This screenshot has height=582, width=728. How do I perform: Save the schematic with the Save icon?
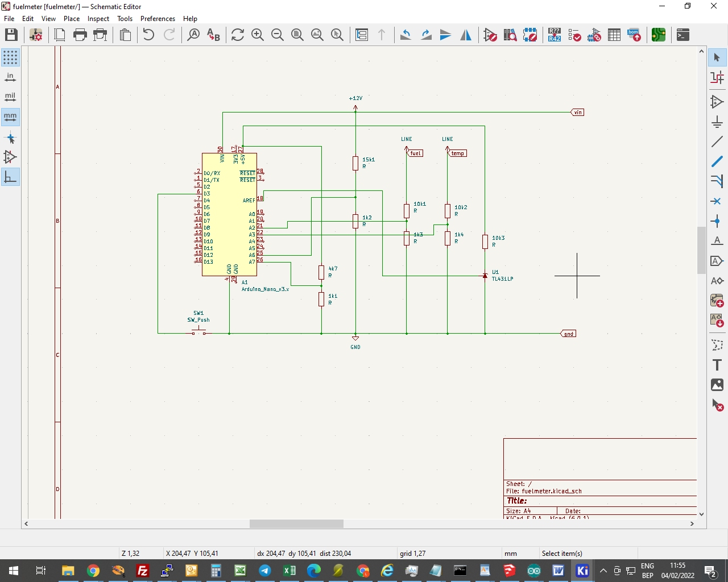tap(11, 35)
